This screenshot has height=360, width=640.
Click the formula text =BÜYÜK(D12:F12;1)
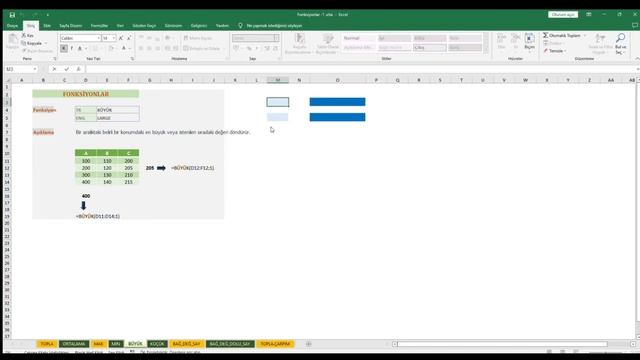pyautogui.click(x=193, y=168)
